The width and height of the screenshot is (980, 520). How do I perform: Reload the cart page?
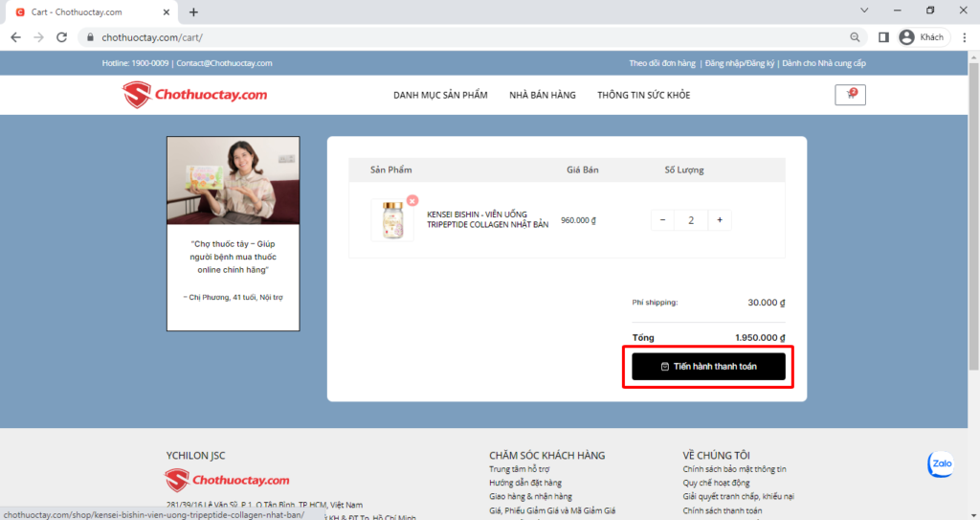pyautogui.click(x=61, y=37)
